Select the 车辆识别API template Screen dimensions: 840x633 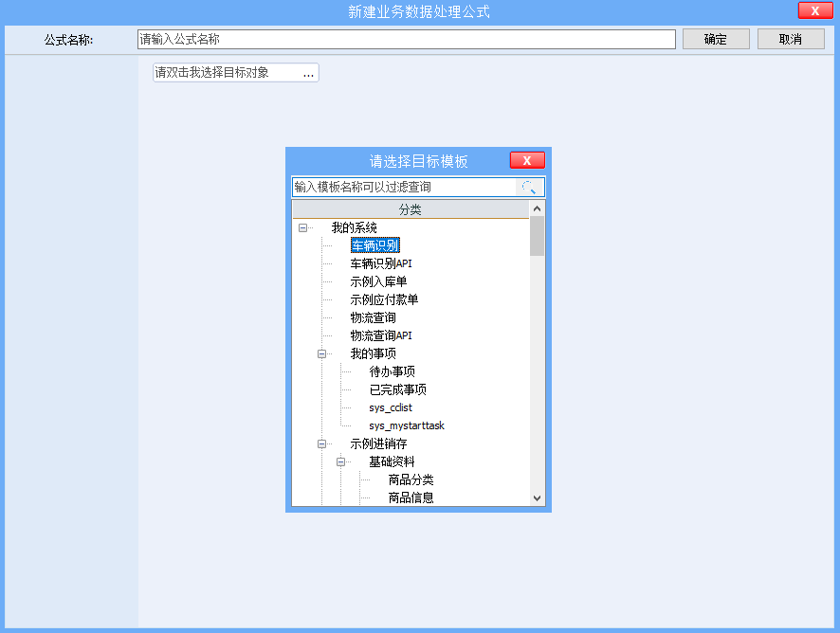381,263
